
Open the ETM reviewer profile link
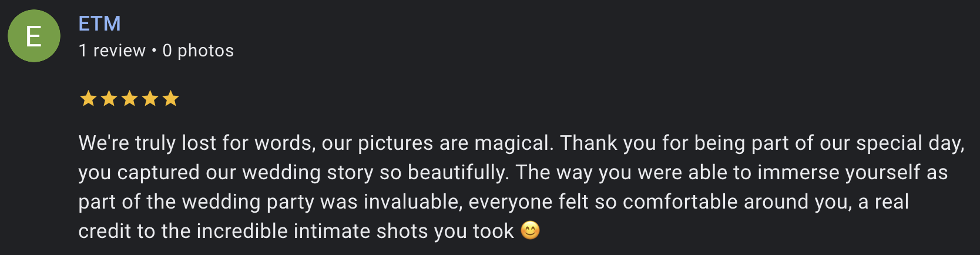click(x=100, y=24)
